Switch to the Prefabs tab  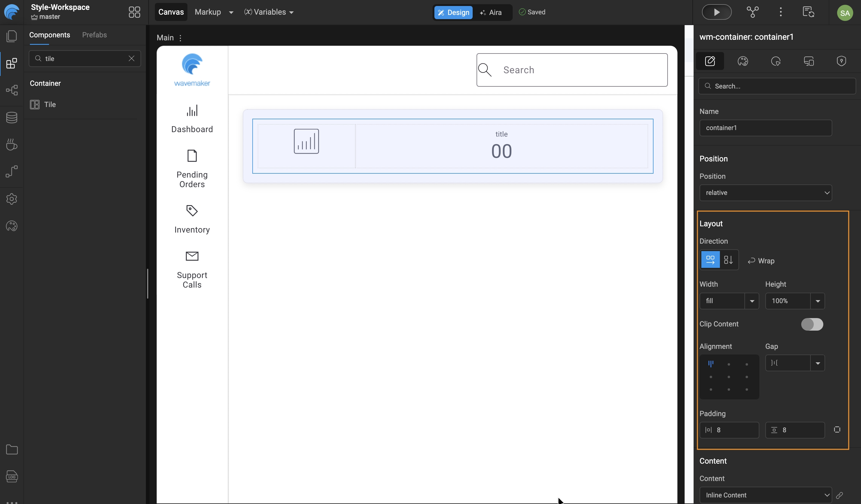pos(95,35)
